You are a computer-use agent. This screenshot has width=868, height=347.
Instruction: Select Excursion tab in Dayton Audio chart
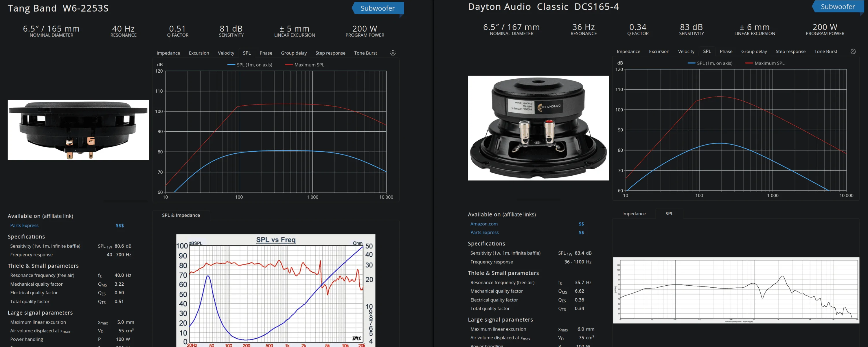[659, 51]
